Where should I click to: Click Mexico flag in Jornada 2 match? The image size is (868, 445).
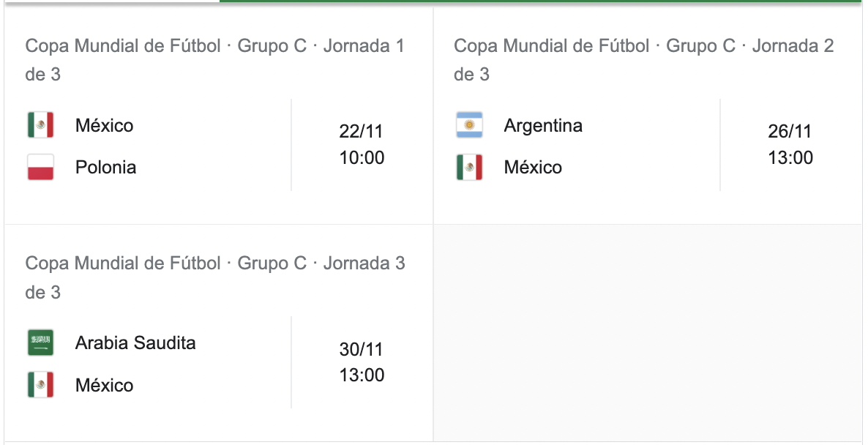coord(469,167)
